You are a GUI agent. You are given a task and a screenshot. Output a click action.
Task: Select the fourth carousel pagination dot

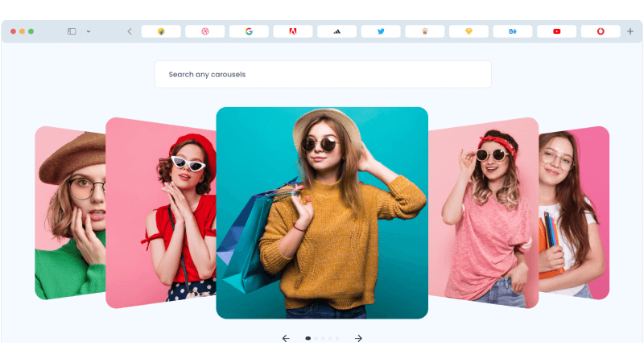[x=330, y=339]
